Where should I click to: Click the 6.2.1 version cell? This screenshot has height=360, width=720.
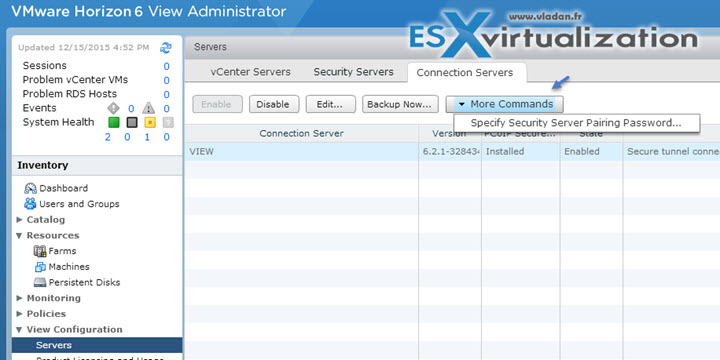point(450,152)
